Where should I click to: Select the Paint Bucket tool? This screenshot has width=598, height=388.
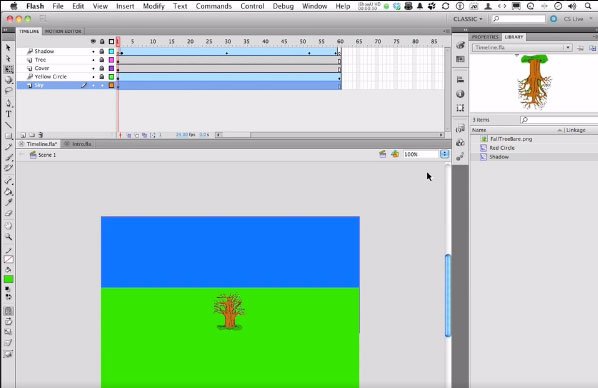[x=8, y=192]
